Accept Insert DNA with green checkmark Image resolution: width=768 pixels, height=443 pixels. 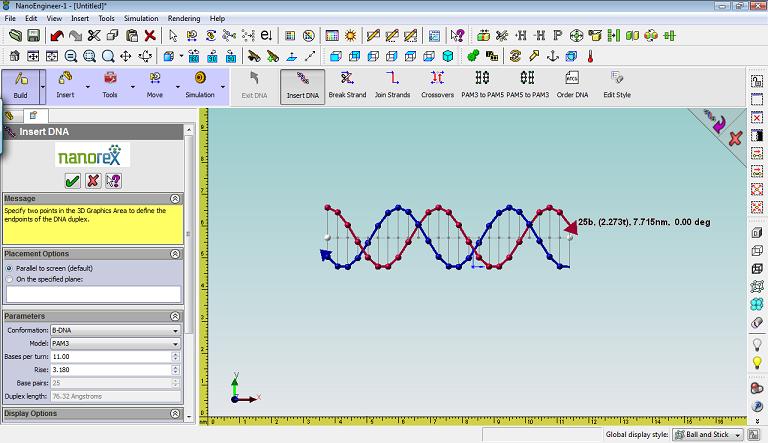[x=72, y=180]
